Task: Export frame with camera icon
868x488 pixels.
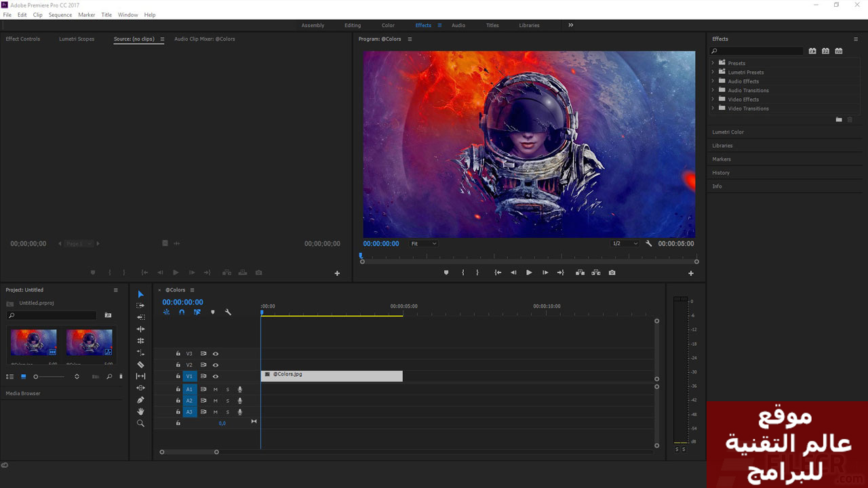Action: (x=612, y=272)
